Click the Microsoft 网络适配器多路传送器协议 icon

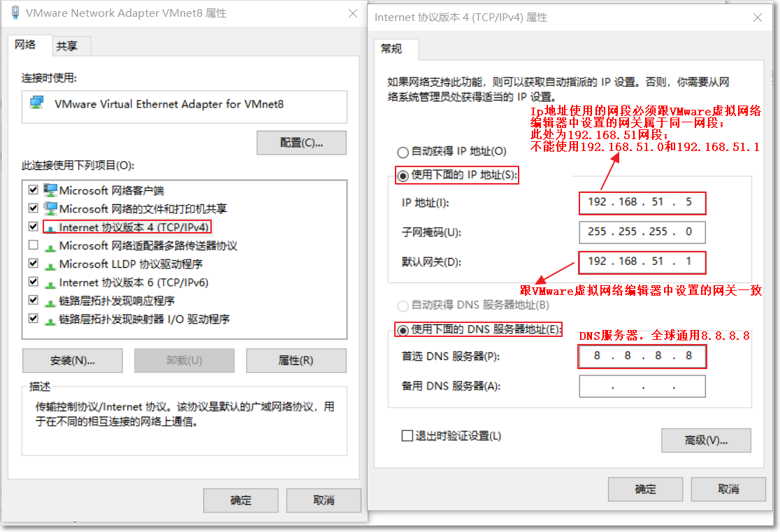50,247
